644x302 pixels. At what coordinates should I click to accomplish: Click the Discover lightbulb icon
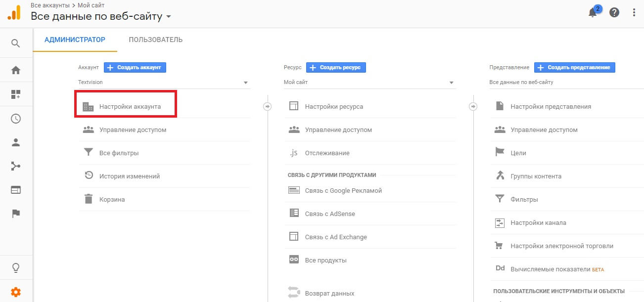coord(16,268)
